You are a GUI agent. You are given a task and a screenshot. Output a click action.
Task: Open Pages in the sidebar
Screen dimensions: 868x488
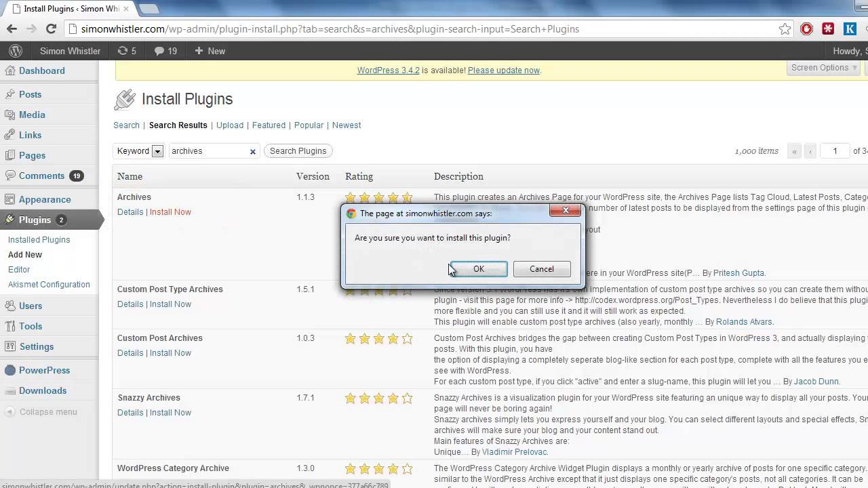[32, 155]
